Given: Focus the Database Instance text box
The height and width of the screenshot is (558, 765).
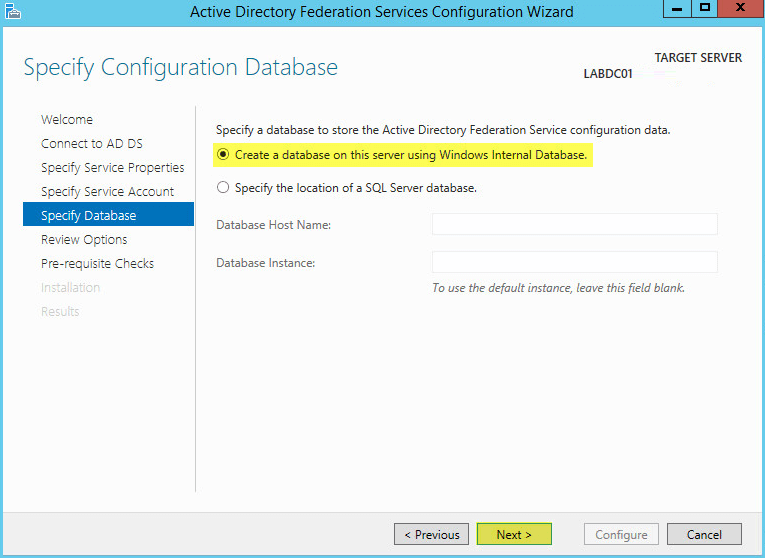Looking at the screenshot, I should click(x=574, y=262).
